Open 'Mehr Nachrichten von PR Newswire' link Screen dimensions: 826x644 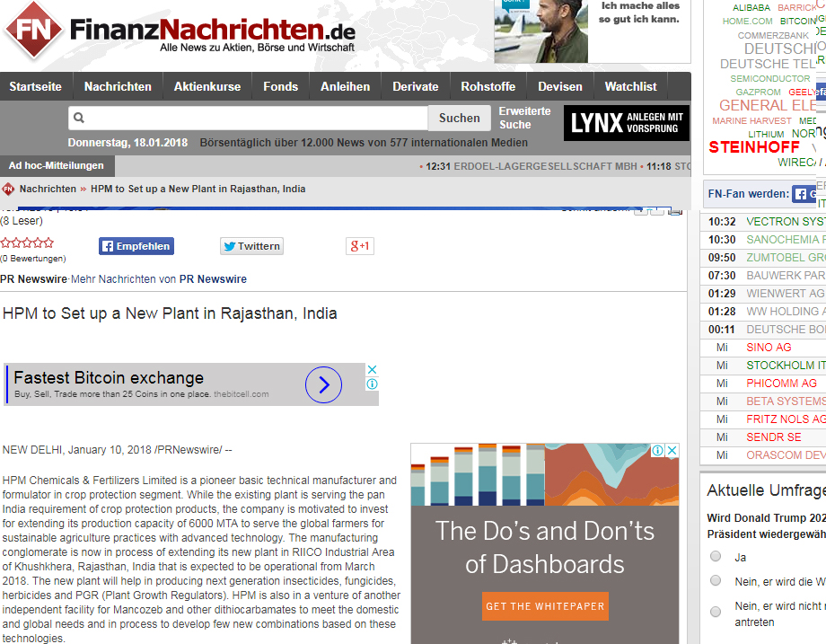(x=159, y=278)
